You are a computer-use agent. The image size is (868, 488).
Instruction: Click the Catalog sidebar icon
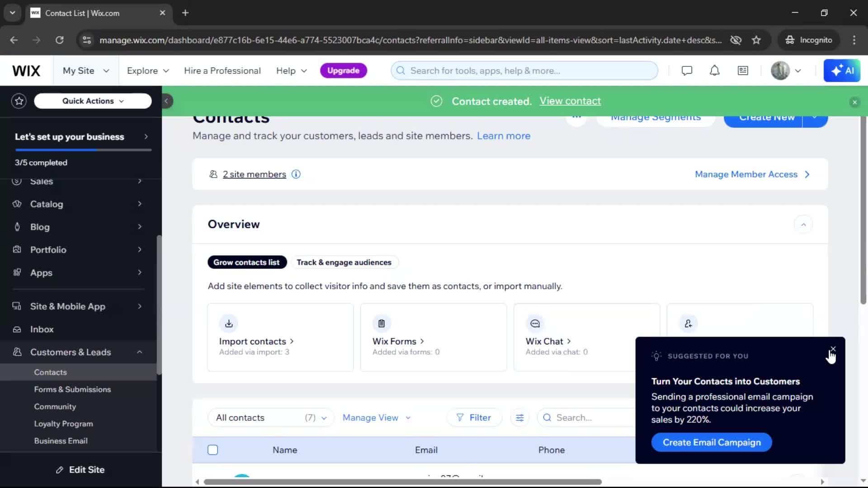[17, 204]
